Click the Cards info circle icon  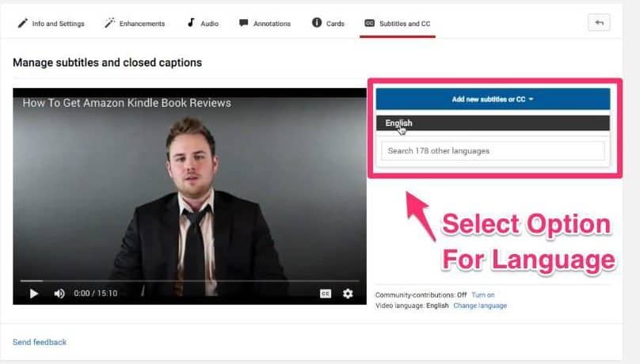(x=317, y=22)
